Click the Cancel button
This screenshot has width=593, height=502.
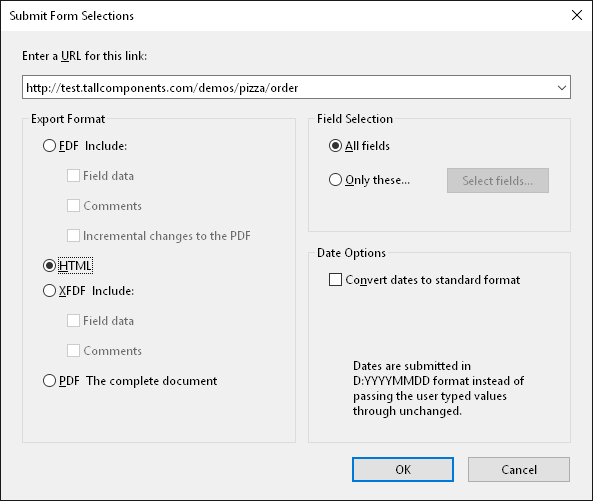pos(519,469)
